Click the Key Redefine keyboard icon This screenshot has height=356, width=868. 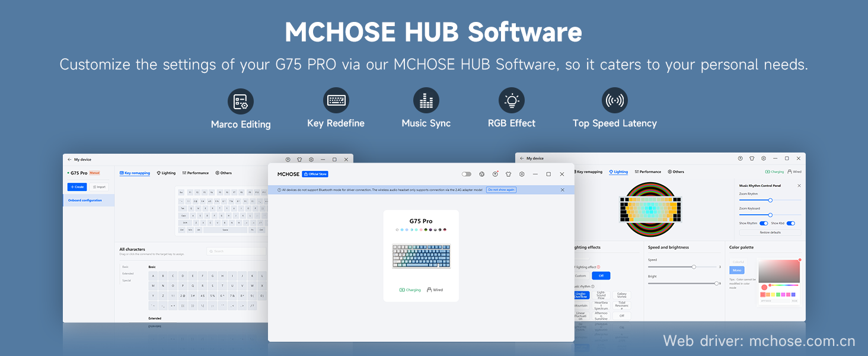tap(336, 101)
